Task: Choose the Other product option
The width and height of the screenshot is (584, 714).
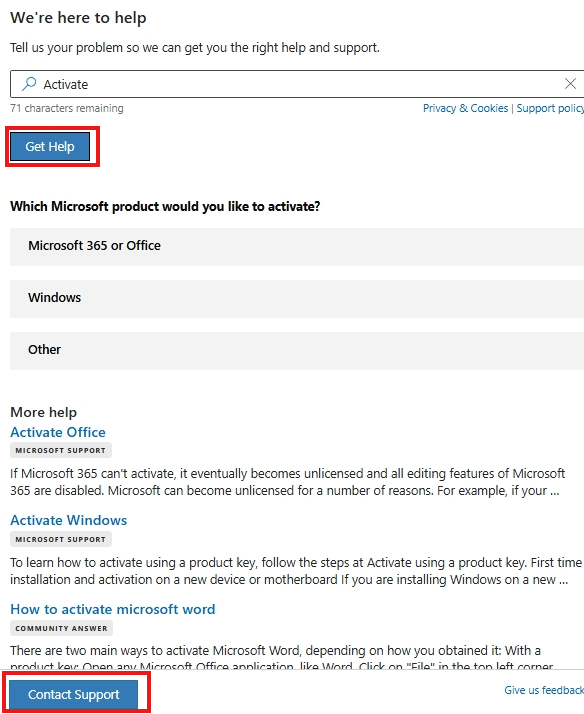Action: [297, 350]
